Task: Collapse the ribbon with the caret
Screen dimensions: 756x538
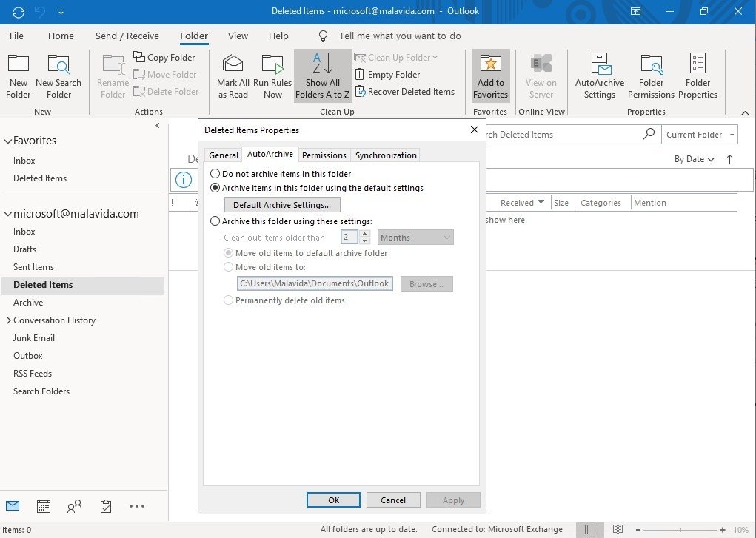Action: click(745, 112)
